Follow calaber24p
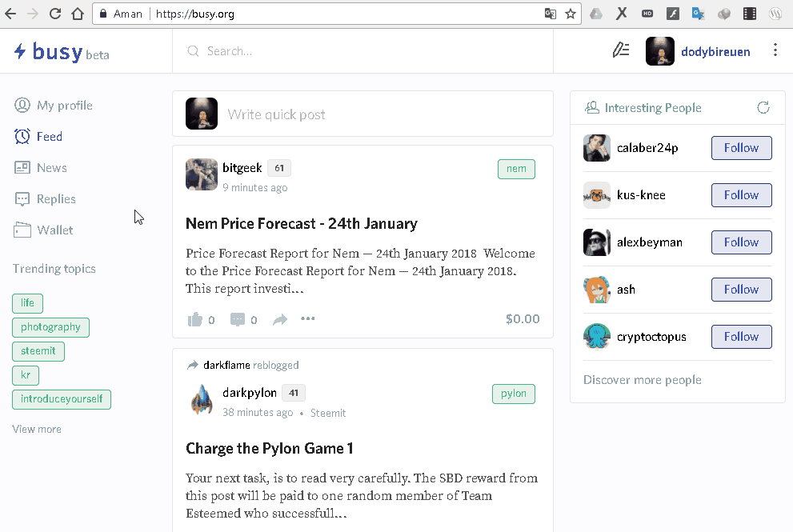This screenshot has width=793, height=532. point(741,148)
